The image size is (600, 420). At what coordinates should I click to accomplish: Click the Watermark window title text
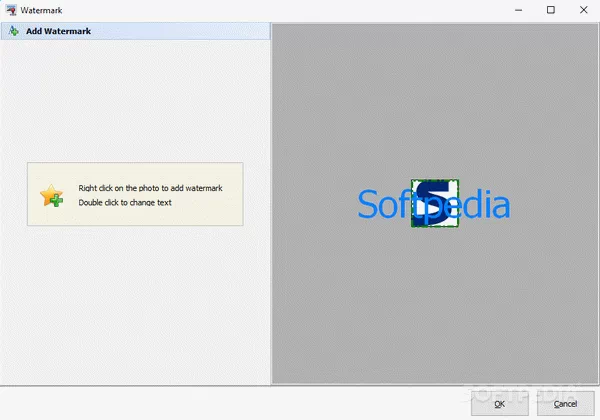click(x=39, y=10)
